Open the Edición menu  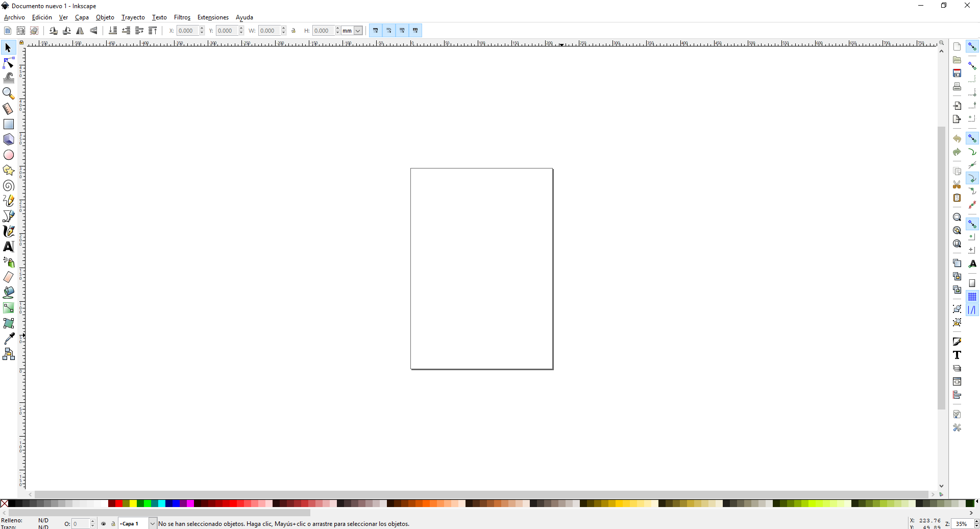pyautogui.click(x=42, y=17)
